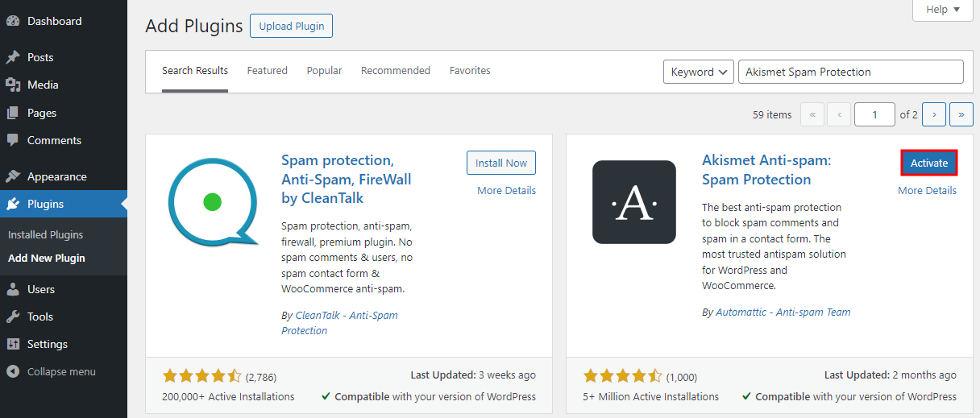Open the Akismet plugin logo thumbnail

[x=633, y=202]
